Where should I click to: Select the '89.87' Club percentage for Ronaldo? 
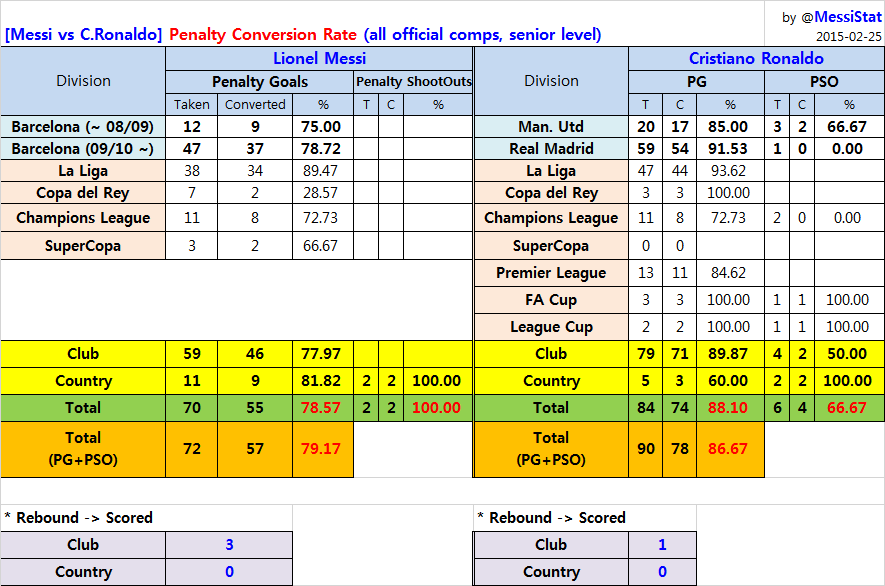point(730,354)
